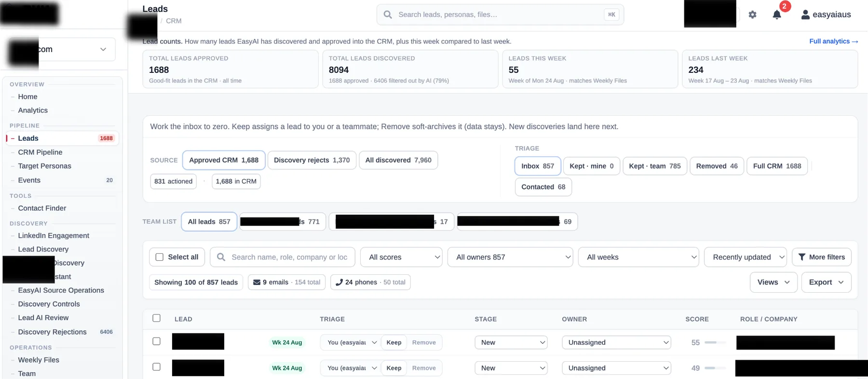868x379 pixels.
Task: Focus the search name, role, company field
Action: click(x=283, y=257)
